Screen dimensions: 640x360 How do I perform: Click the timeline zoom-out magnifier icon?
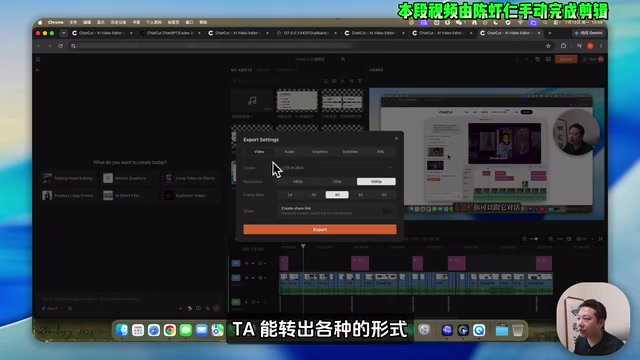coord(524,239)
